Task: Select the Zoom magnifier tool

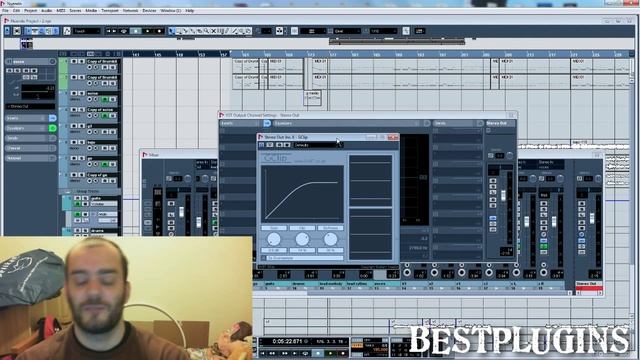Action: click(x=207, y=31)
